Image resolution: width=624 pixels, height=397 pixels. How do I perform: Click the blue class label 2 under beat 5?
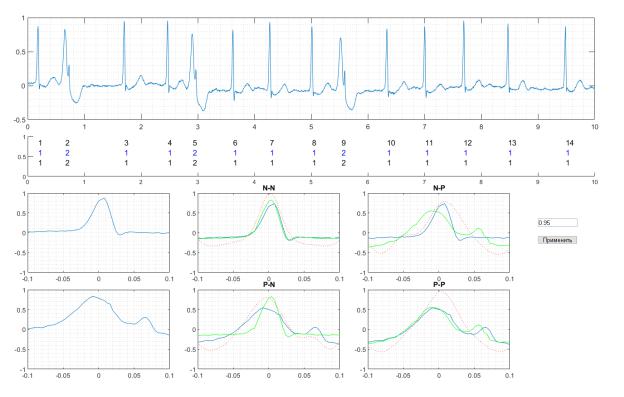pos(195,153)
